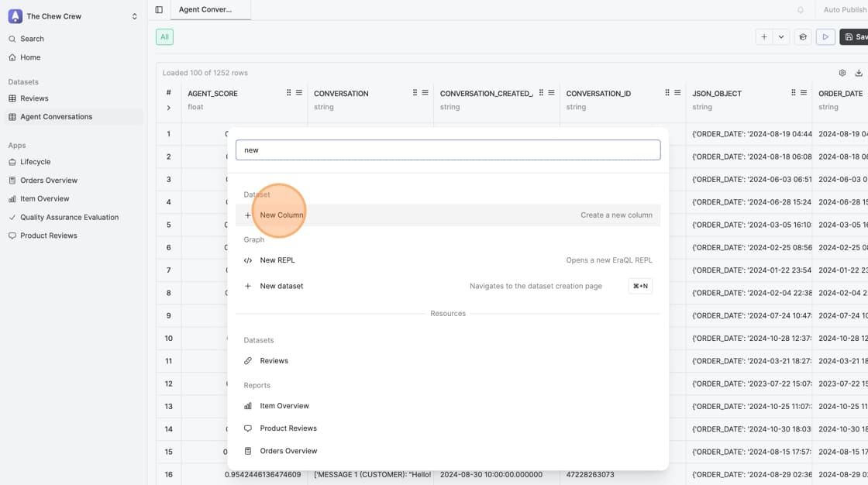This screenshot has width=868, height=485.
Task: Open table settings gear icon
Action: pos(842,73)
